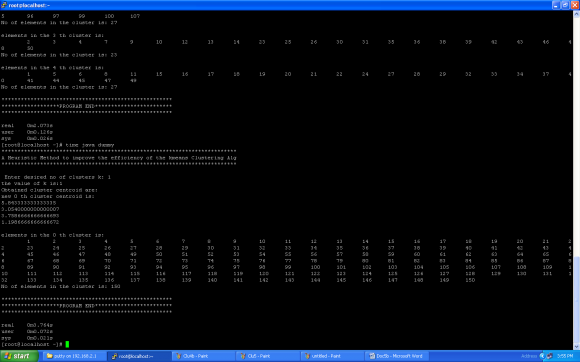Click the Address toolbar label on taskbar
The image size is (580, 362).
point(529,356)
